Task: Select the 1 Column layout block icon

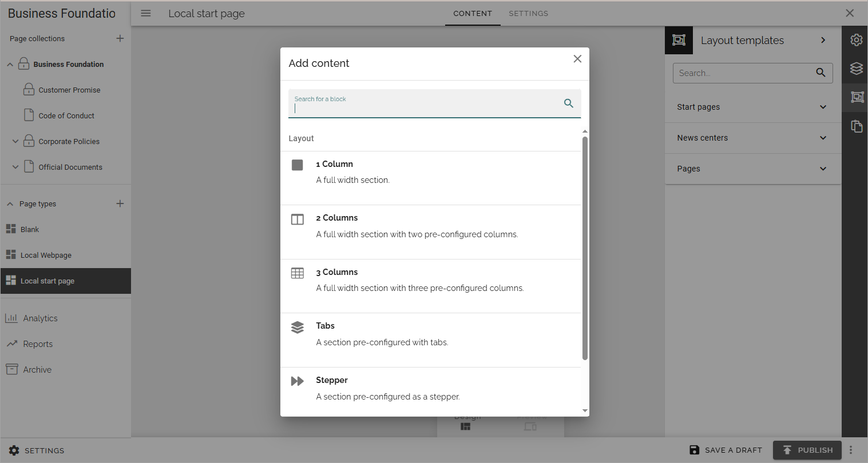Action: (298, 165)
